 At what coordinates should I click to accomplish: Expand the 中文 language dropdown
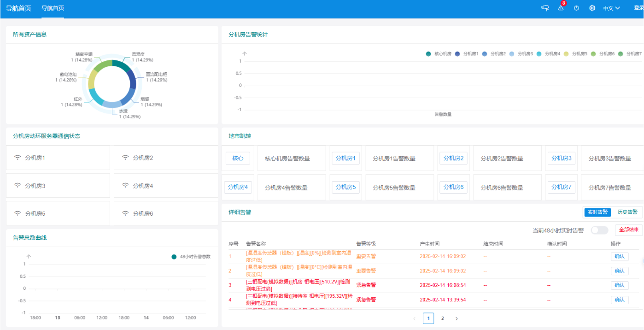pyautogui.click(x=611, y=8)
